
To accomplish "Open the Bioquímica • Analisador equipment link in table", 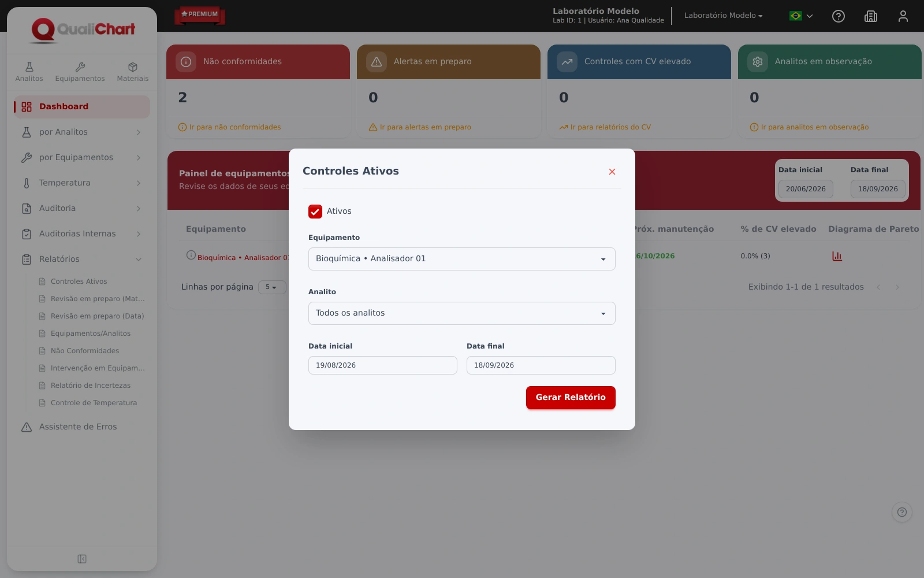I will tap(243, 258).
